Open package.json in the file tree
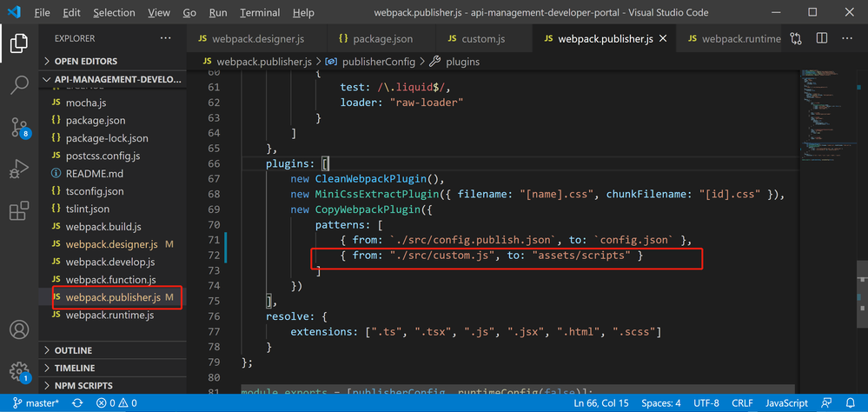The image size is (868, 412). coord(112,120)
